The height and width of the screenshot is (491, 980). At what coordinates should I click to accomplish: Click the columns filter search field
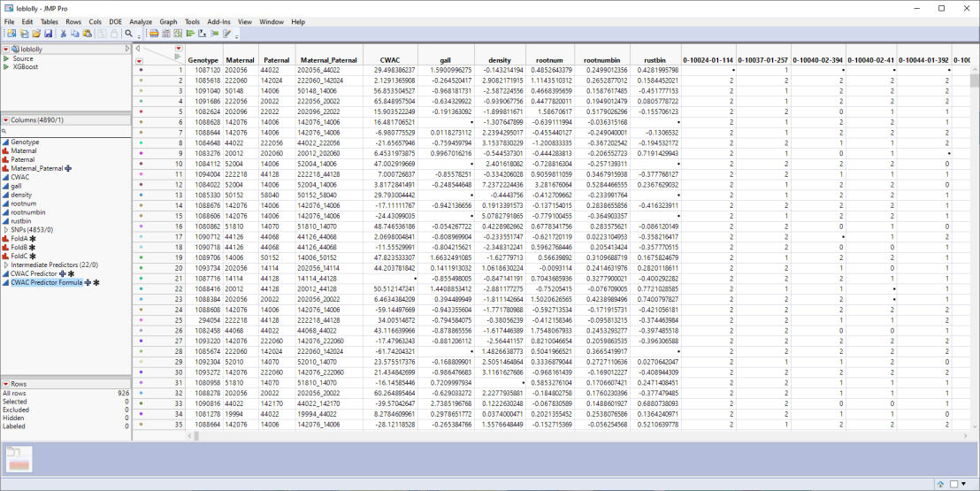coord(66,131)
